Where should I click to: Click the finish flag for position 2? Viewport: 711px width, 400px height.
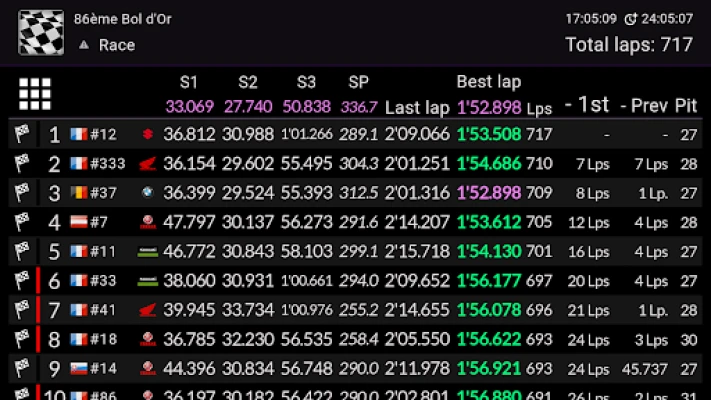coord(22,163)
